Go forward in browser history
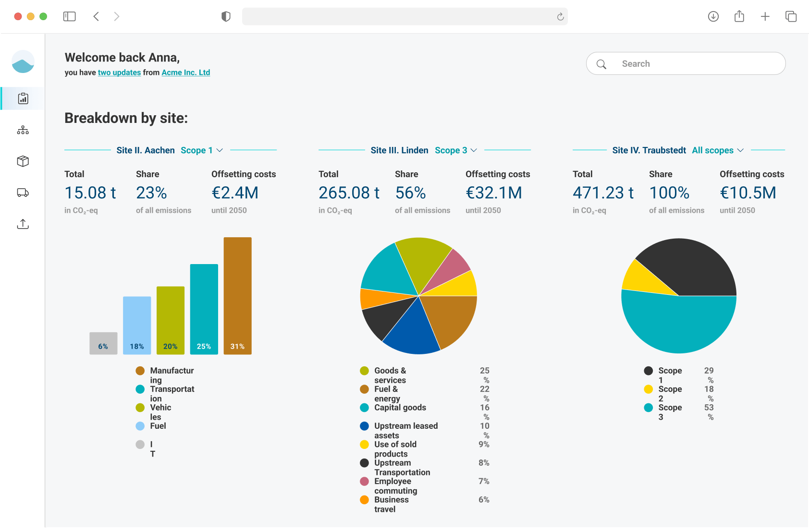This screenshot has height=532, width=809. pos(117,16)
